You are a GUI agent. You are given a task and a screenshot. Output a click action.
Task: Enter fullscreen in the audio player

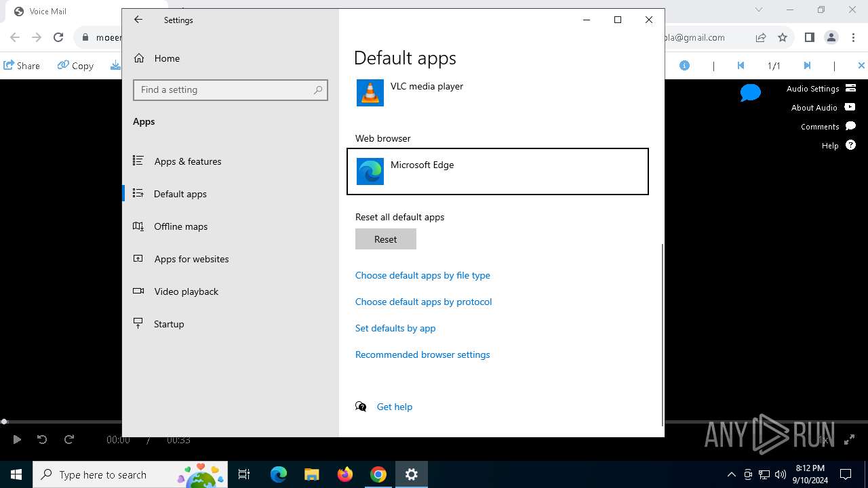click(849, 440)
